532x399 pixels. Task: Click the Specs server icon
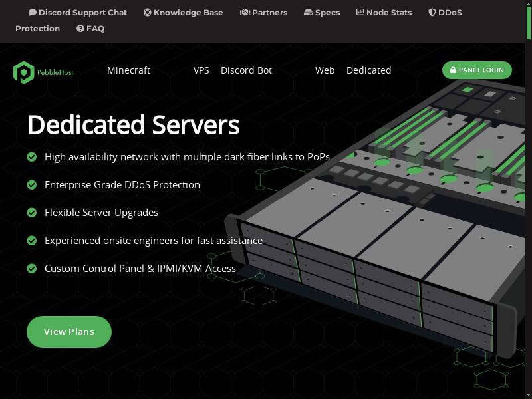click(x=309, y=13)
